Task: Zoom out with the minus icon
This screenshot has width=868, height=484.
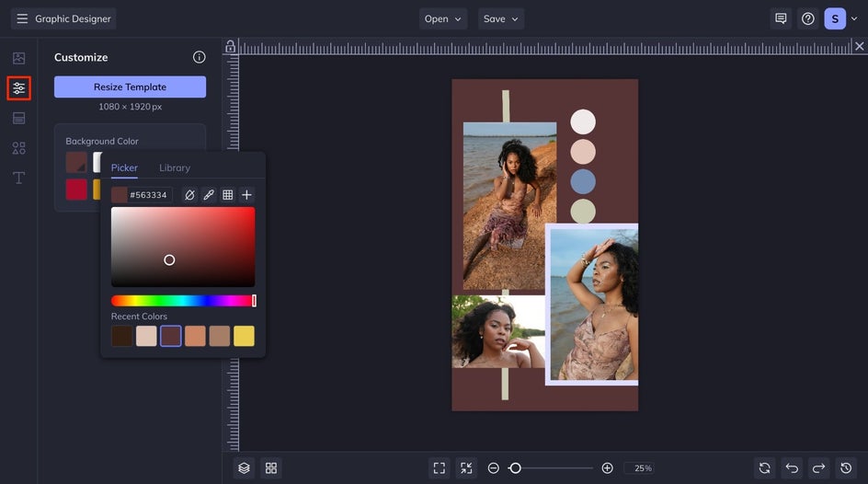Action: tap(493, 468)
